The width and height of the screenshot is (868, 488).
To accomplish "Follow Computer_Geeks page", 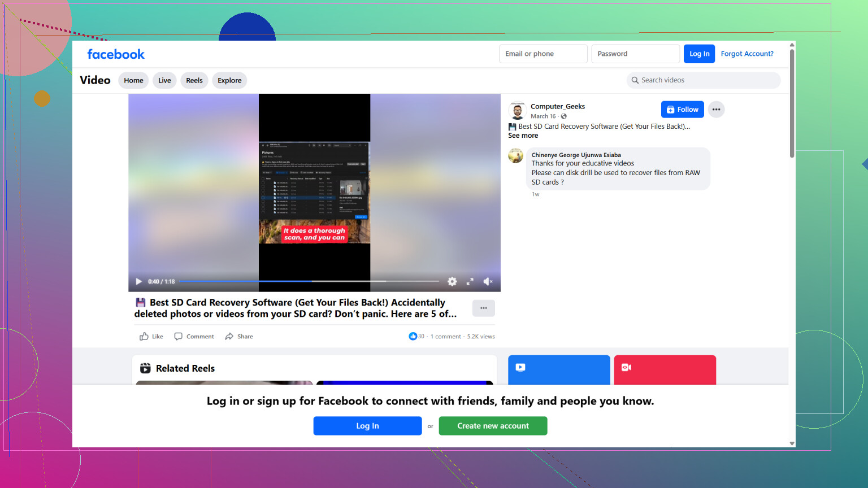I will [x=683, y=110].
